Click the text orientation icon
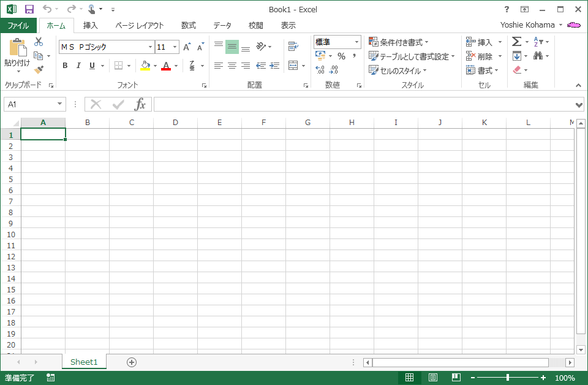 (261, 47)
